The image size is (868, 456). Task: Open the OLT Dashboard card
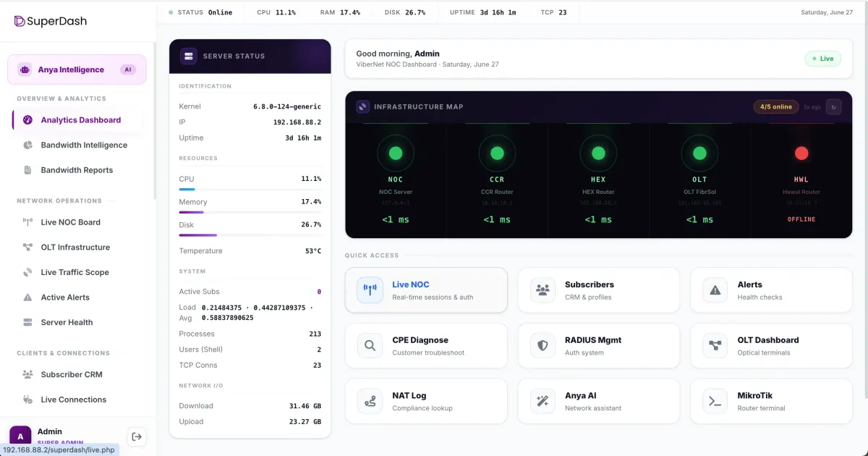click(x=771, y=346)
